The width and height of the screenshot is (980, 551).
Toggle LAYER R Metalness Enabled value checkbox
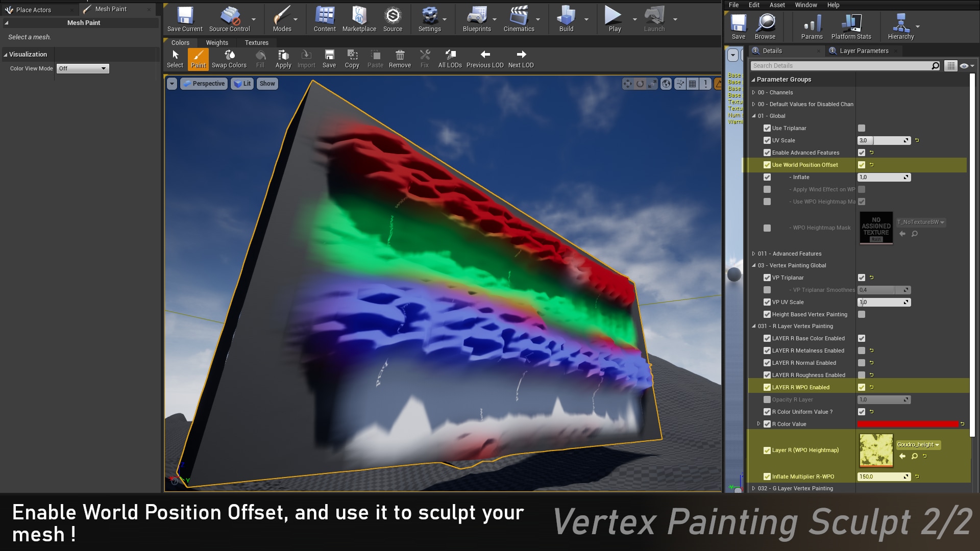(862, 350)
